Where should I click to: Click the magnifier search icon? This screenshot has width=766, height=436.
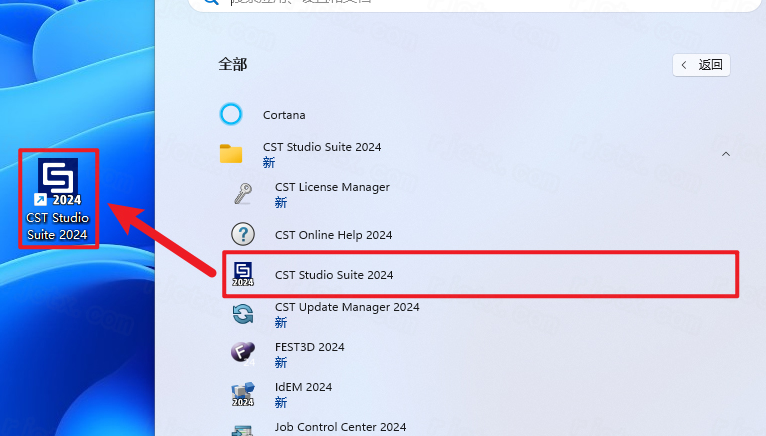click(x=211, y=3)
